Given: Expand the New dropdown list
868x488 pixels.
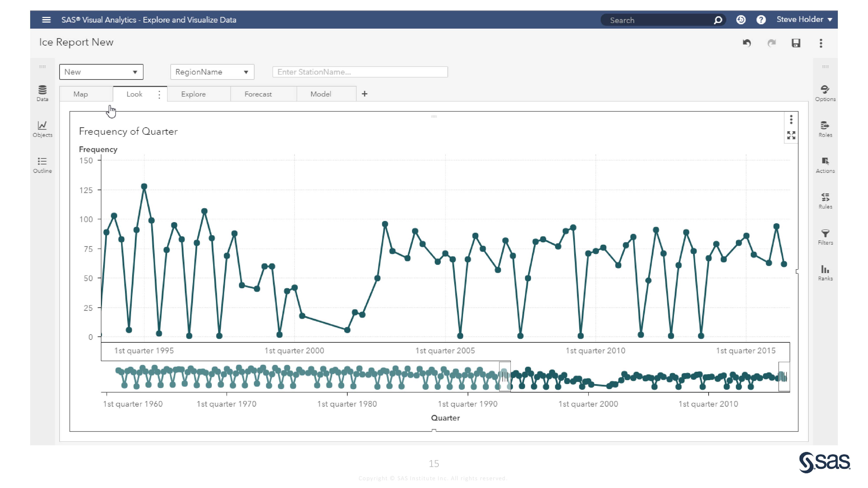Looking at the screenshot, I should pyautogui.click(x=101, y=72).
